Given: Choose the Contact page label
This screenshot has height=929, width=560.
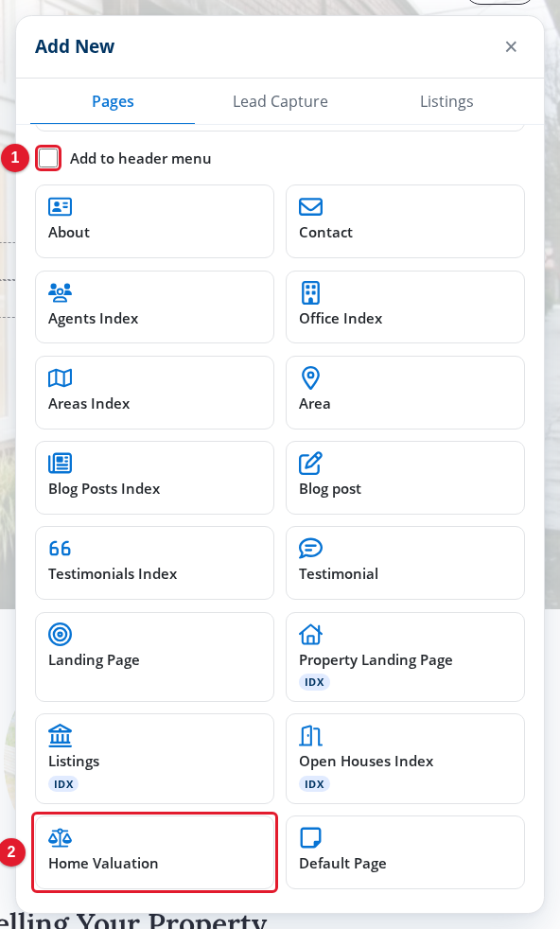Looking at the screenshot, I should coord(326,233).
